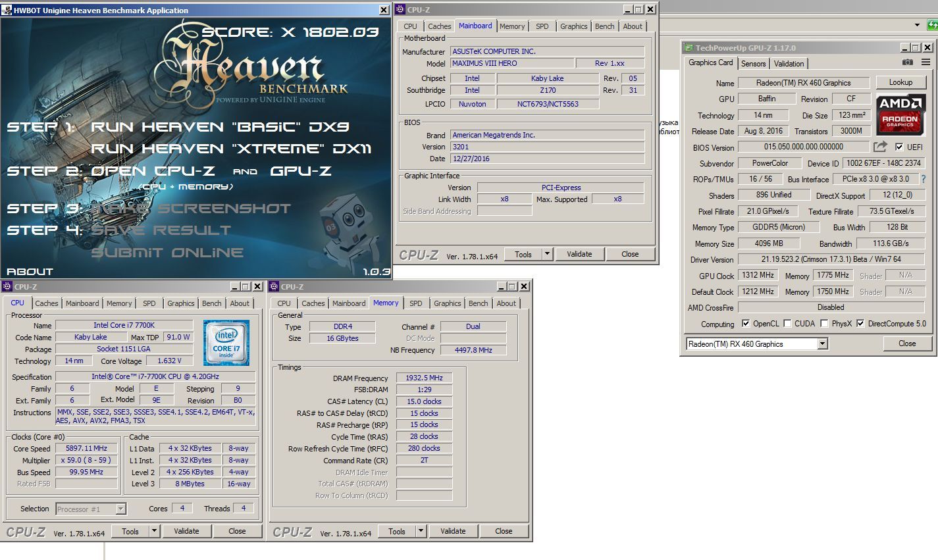This screenshot has width=938, height=560.
Task: Click the green icon at the top right of the browser
Action: (932, 25)
